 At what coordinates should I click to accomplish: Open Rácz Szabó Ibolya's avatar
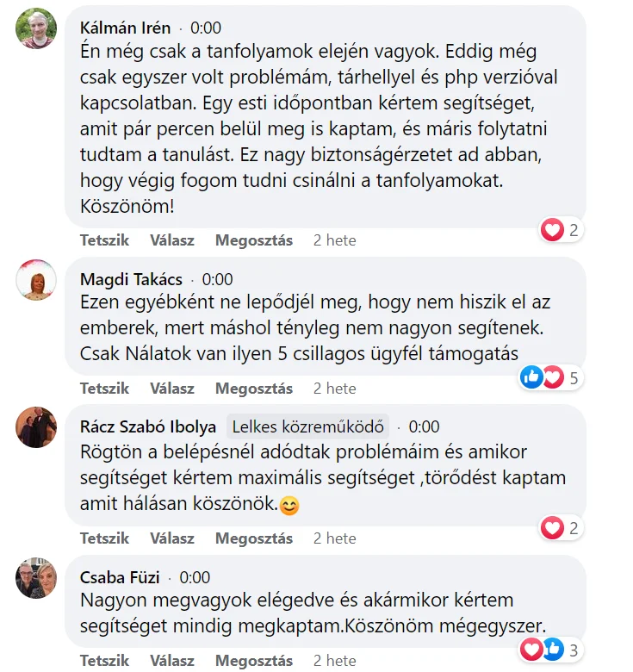pyautogui.click(x=36, y=427)
